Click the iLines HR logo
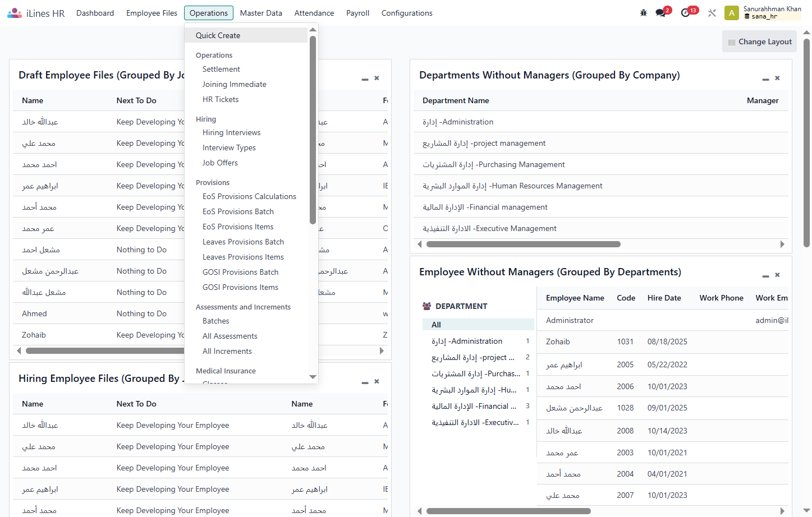Viewport: 812px width, 517px height. click(36, 13)
